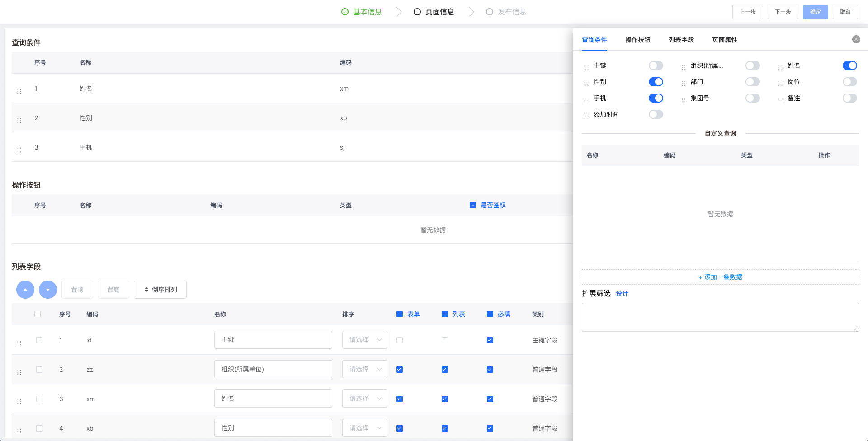Switch to 操作按钮 tab

(x=638, y=40)
